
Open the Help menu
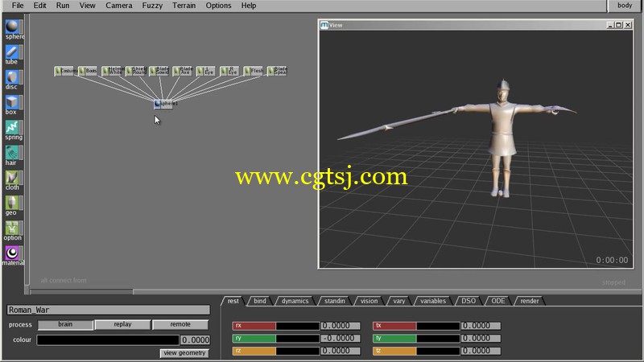pos(249,6)
